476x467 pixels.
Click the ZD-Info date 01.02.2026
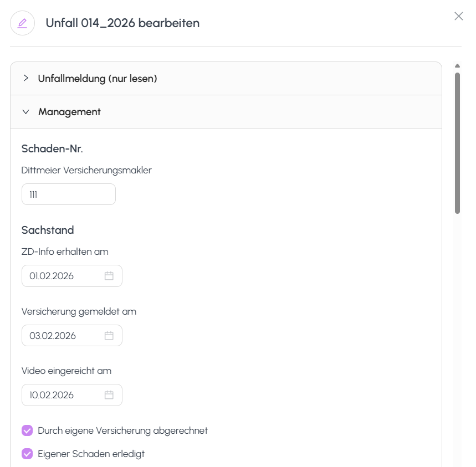(52, 276)
